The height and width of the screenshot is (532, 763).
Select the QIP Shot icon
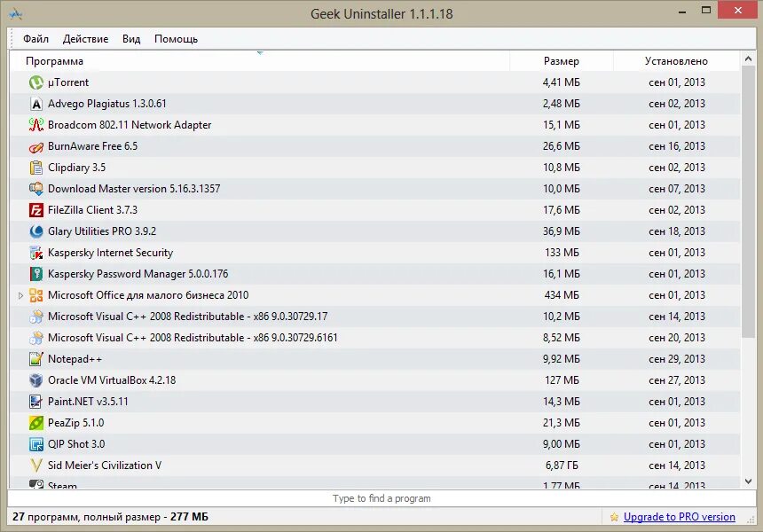(36, 444)
